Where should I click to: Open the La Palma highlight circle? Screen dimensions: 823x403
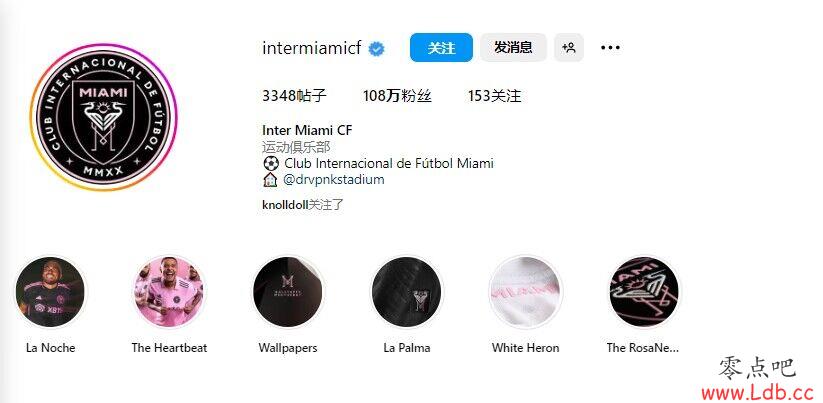click(x=407, y=292)
